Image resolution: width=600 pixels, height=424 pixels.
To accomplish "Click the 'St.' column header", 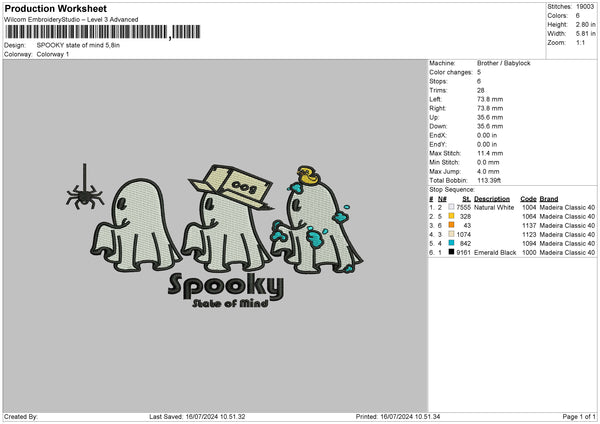I will point(466,199).
